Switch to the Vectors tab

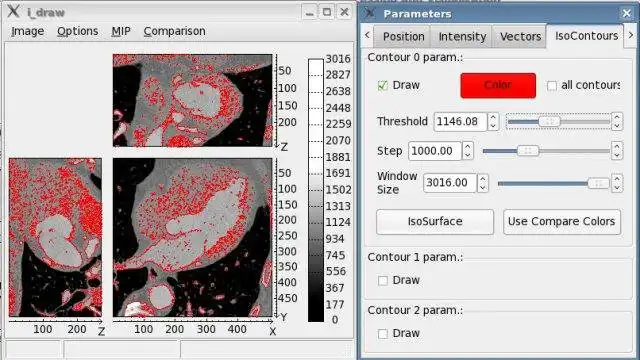pos(520,37)
